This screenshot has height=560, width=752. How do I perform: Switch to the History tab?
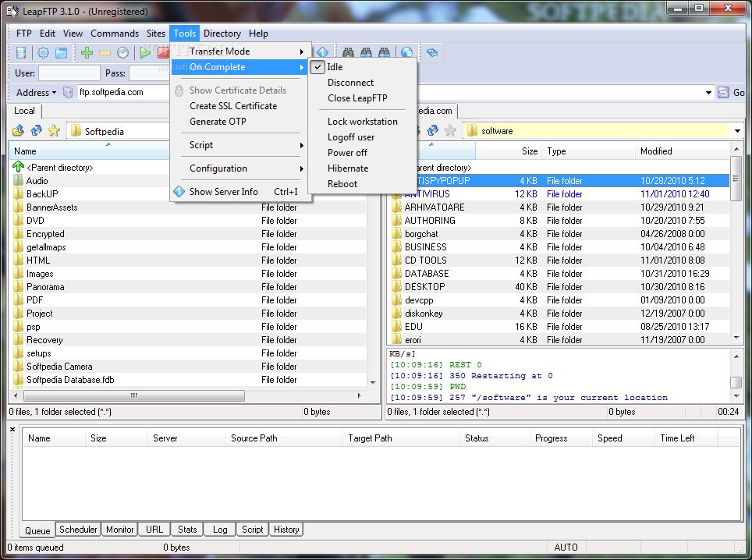286,530
